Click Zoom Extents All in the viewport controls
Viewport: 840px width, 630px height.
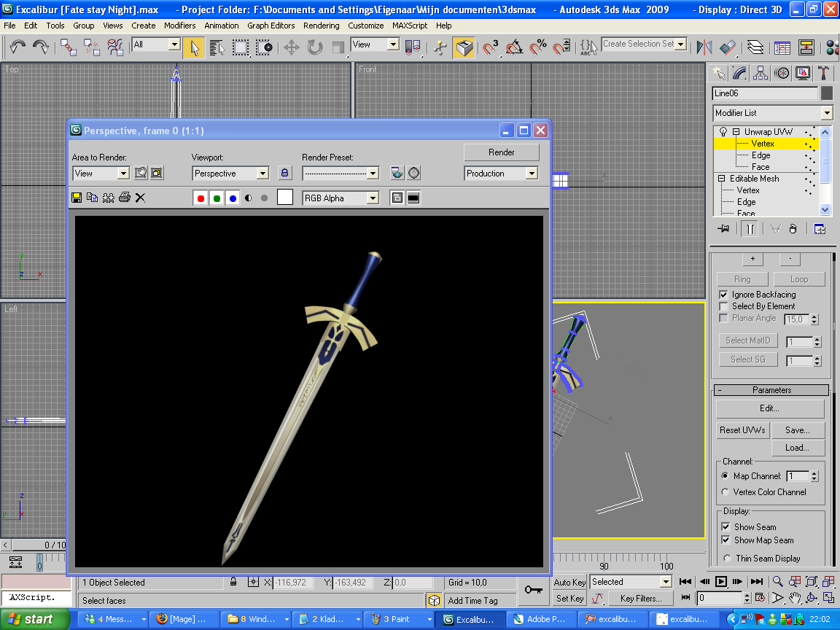coord(829,581)
